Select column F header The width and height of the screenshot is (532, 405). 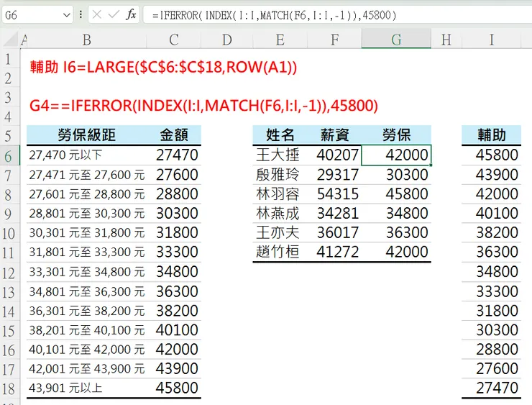coord(334,40)
